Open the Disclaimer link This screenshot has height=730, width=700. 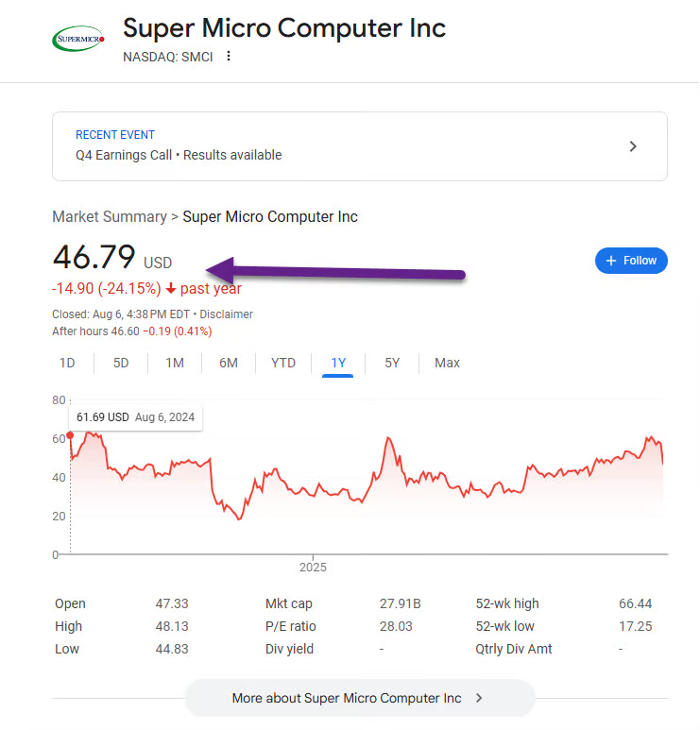[x=227, y=314]
